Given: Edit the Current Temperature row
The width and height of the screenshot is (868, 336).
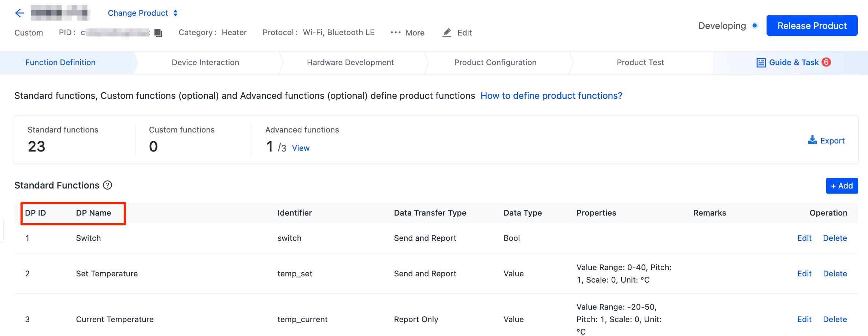Looking at the screenshot, I should click(x=804, y=319).
